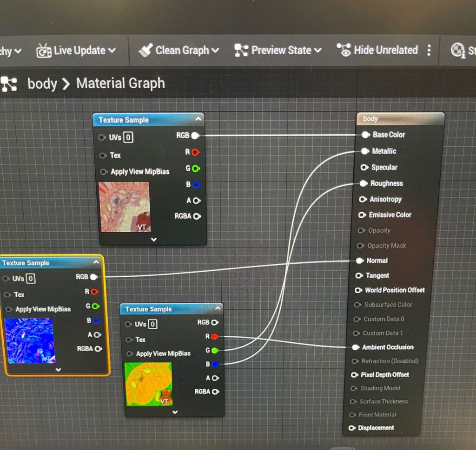Collapse the orange-selected Texture Sample node arrow
The height and width of the screenshot is (450, 476).
tap(96, 262)
